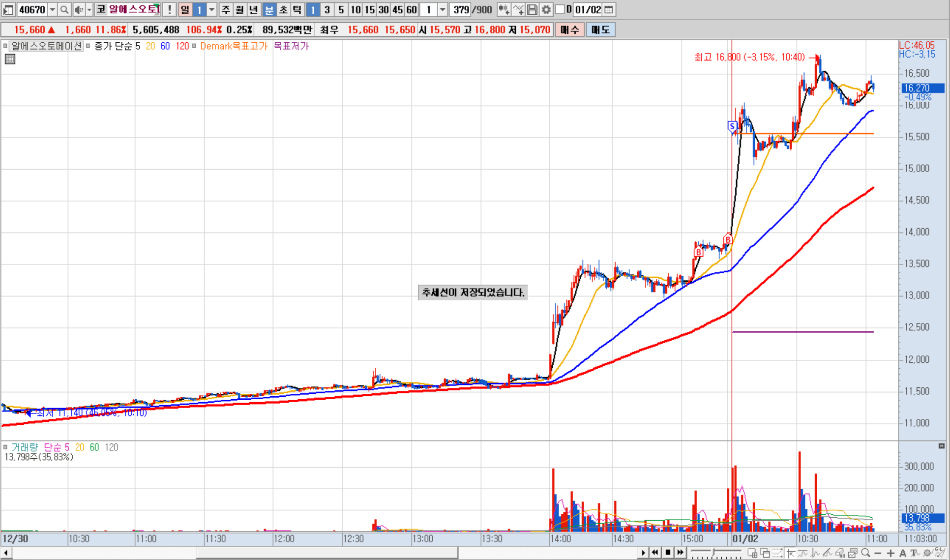
Task: Expand the day period count dropdown
Action: (212, 9)
